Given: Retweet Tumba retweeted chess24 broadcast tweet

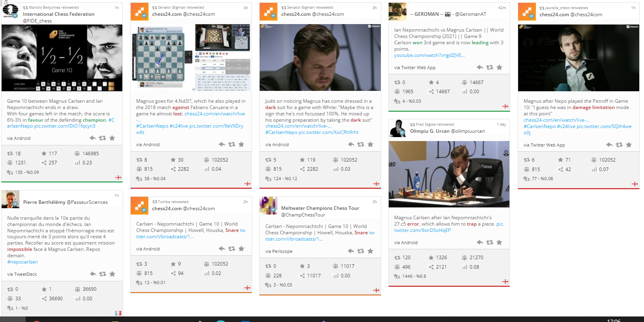Looking at the screenshot, I should [232, 249].
